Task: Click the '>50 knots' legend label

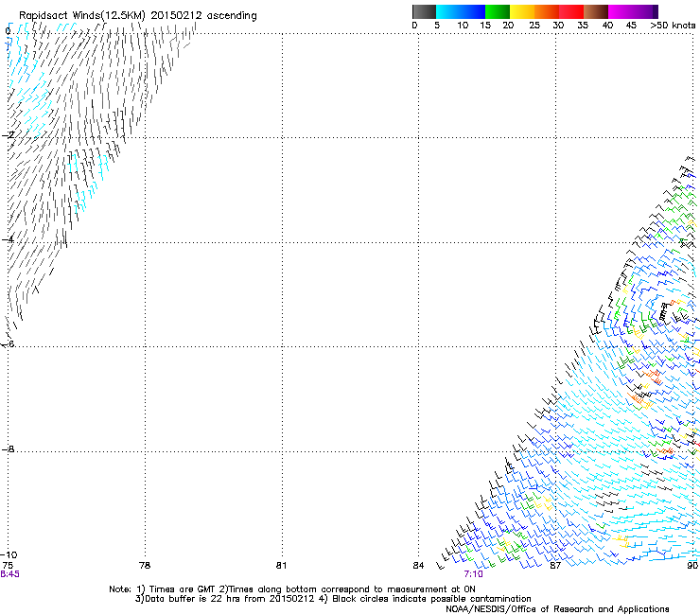Action: pos(673,26)
